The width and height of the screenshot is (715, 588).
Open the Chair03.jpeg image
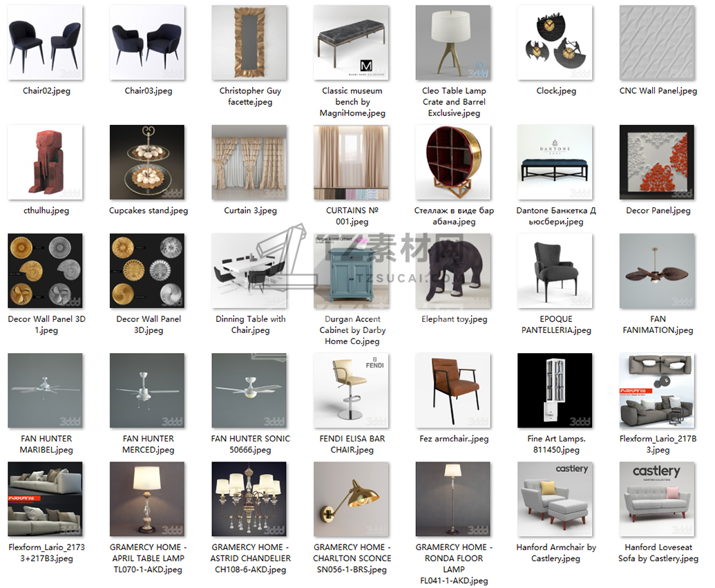click(147, 42)
